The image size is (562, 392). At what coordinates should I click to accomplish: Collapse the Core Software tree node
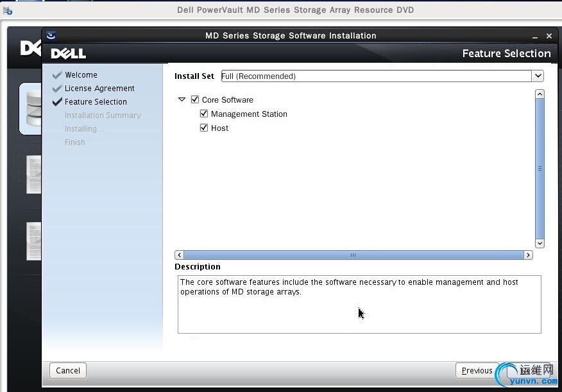click(182, 99)
